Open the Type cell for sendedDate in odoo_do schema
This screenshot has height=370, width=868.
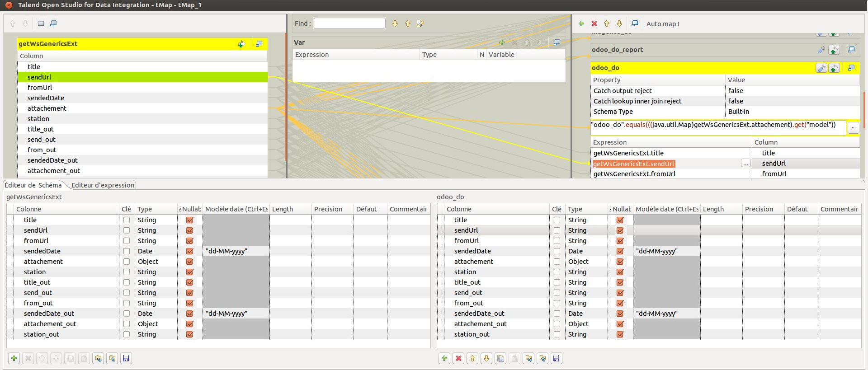tap(586, 251)
